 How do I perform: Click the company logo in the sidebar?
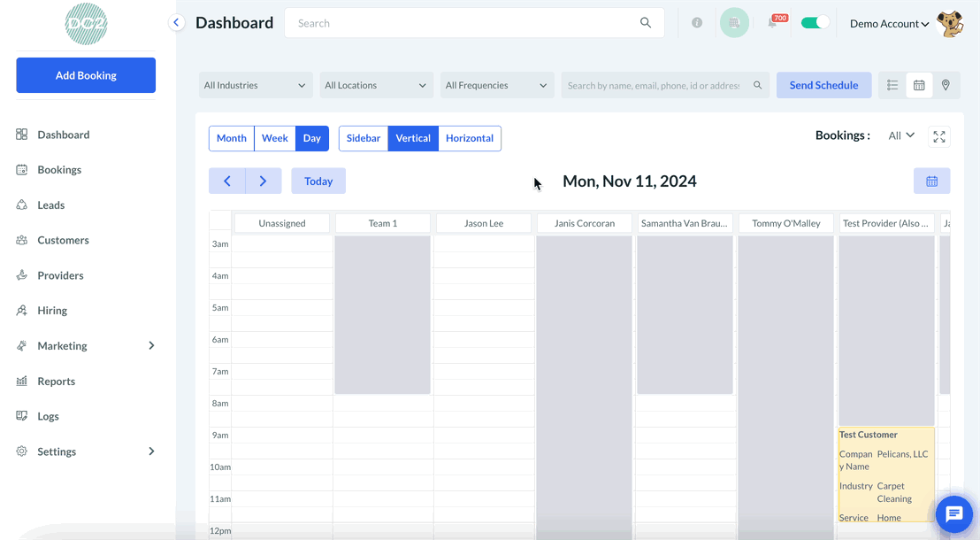click(87, 24)
